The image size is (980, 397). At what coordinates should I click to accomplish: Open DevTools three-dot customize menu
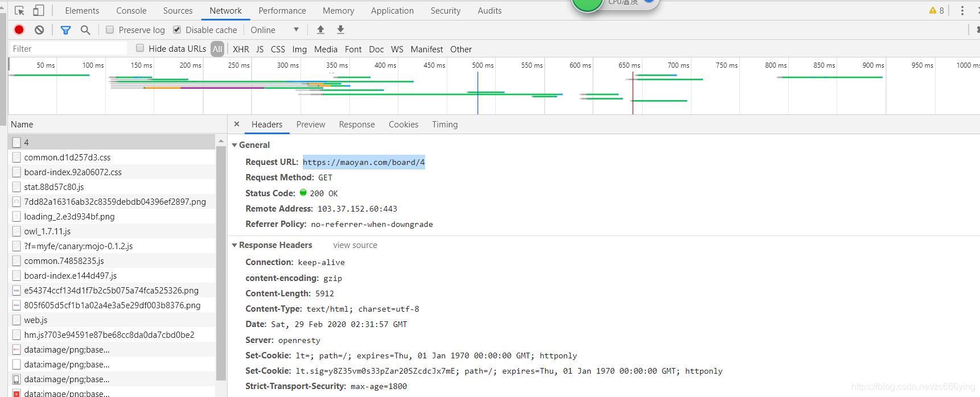[x=962, y=10]
